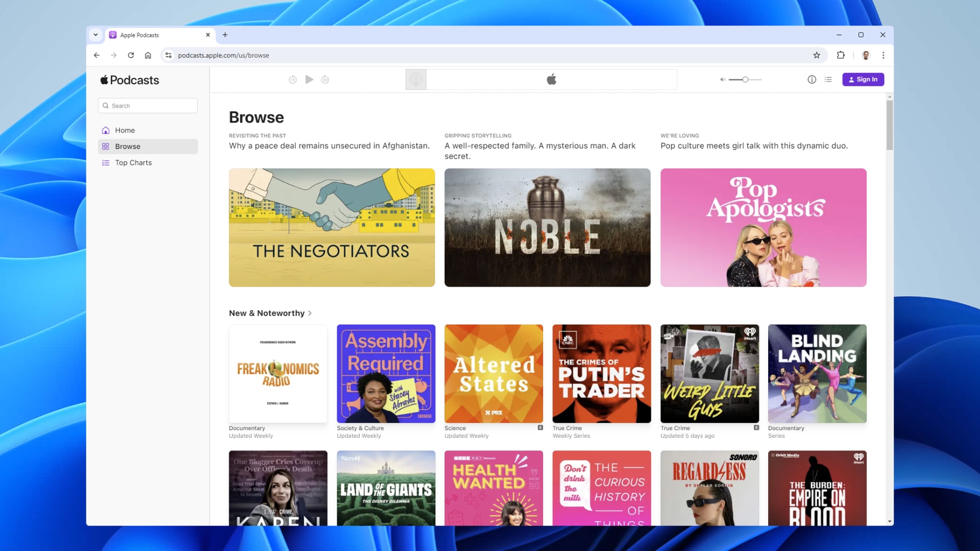The height and width of the screenshot is (551, 980).
Task: Open The Burden: Empire on Blood cover
Action: point(817,488)
